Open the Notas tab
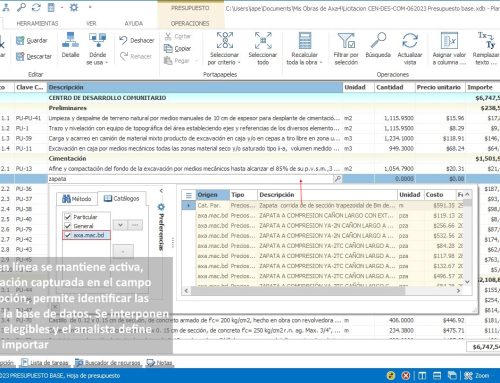500x383 pixels. [x=160, y=363]
